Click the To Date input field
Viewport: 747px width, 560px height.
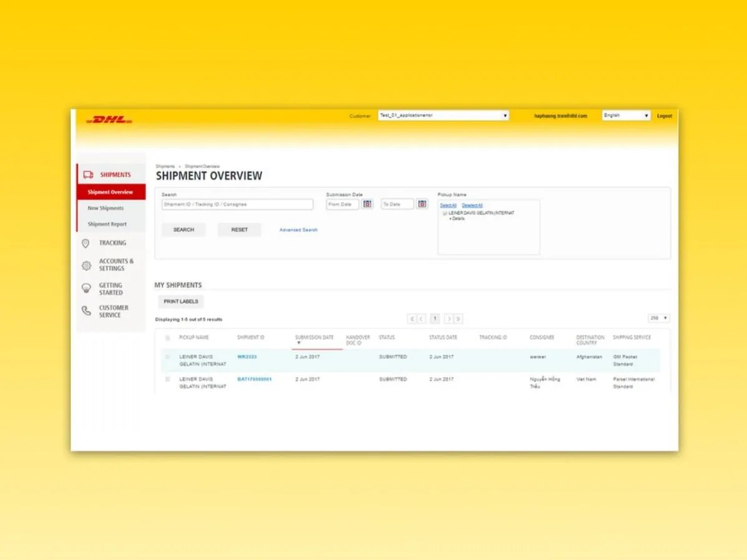coord(398,205)
